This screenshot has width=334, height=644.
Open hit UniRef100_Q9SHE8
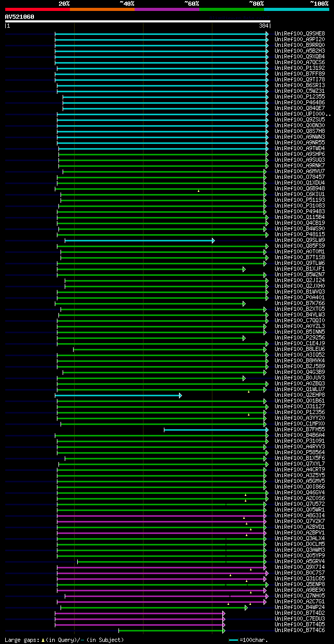tap(300, 34)
